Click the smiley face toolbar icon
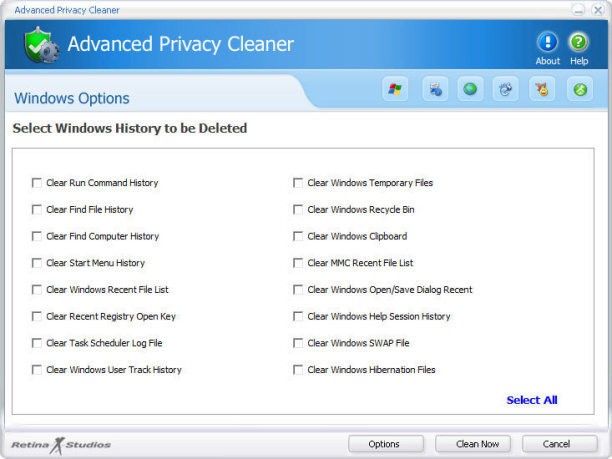Screen dimensions: 612x459 (x=542, y=89)
